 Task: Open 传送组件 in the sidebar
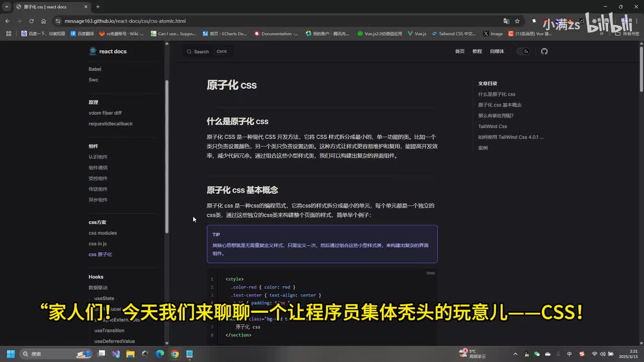[x=98, y=189]
